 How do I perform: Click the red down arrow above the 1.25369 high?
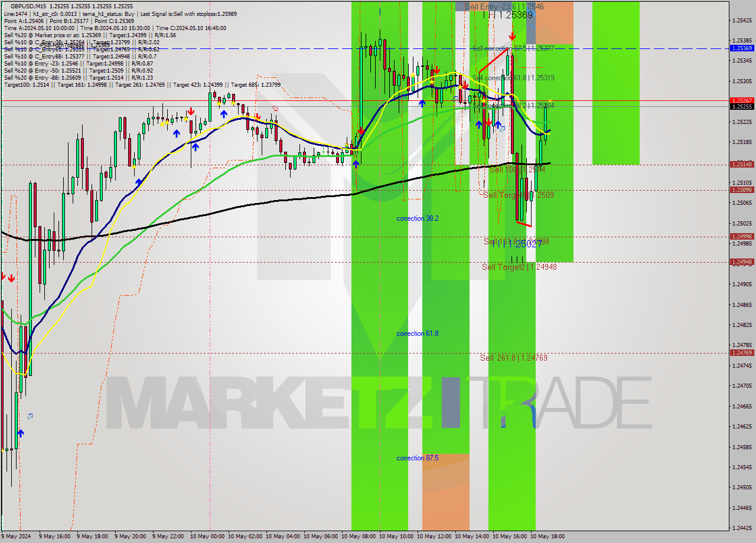coord(512,36)
